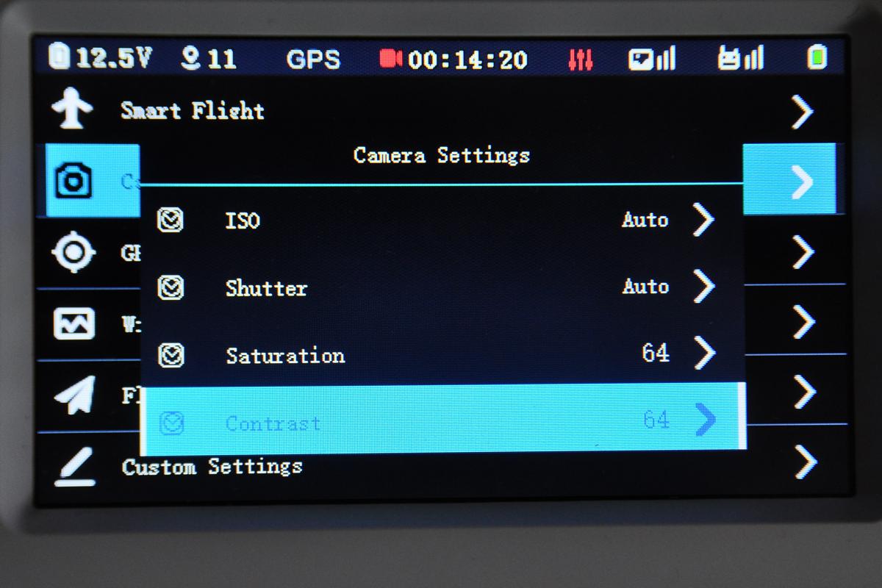Screen dimensions: 882x588
Task: Select the highlighted Contrast row
Action: click(x=443, y=419)
